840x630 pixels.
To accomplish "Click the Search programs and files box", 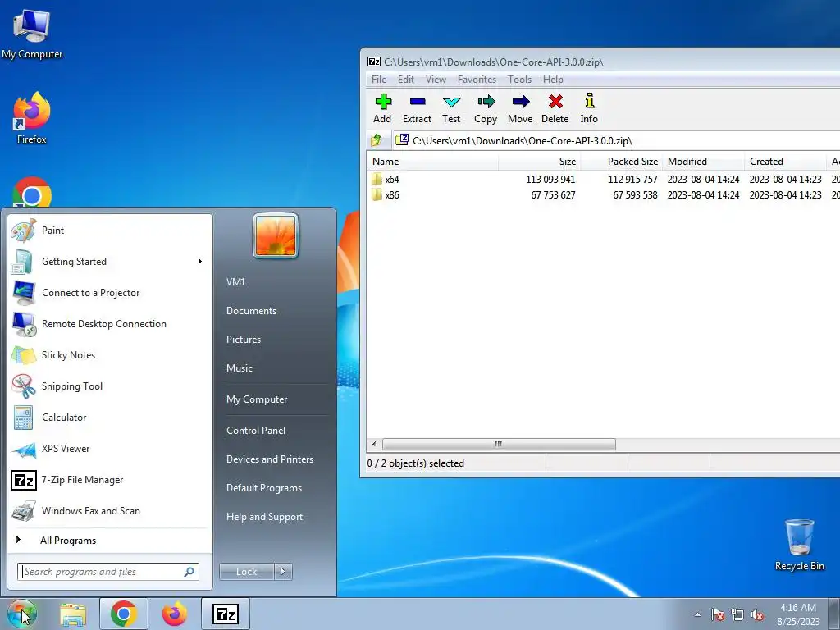I will pyautogui.click(x=108, y=572).
